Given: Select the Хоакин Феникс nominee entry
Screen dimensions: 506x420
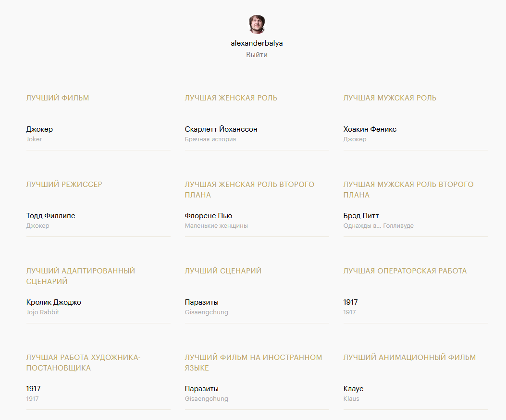Looking at the screenshot, I should click(x=370, y=129).
